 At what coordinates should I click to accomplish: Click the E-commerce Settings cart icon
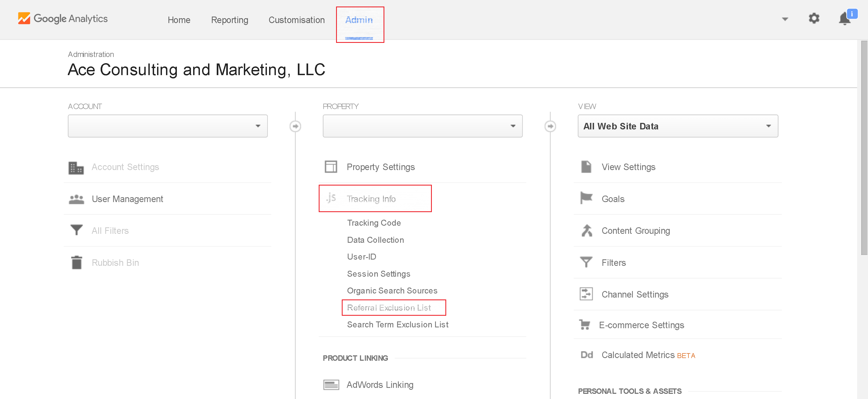(x=585, y=324)
